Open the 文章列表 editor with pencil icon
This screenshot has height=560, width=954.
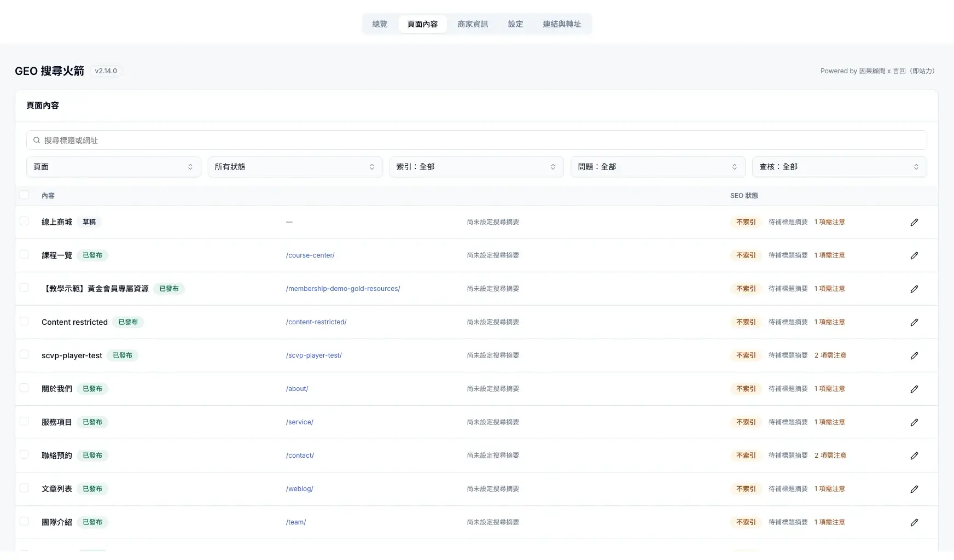(914, 489)
